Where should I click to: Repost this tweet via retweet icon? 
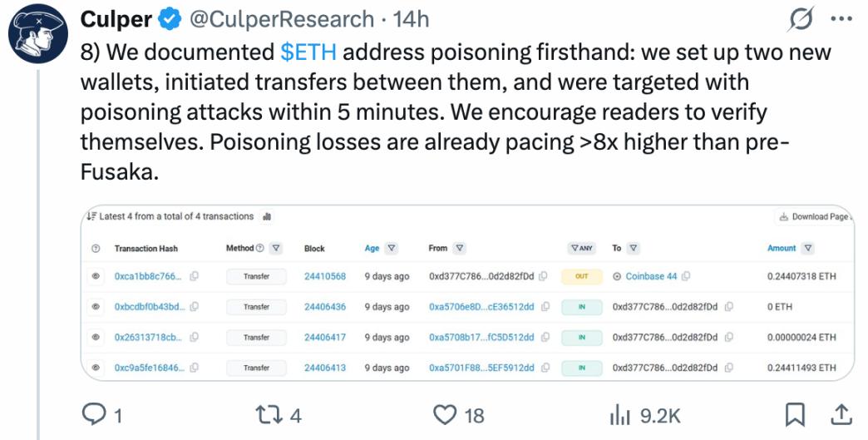(x=268, y=413)
